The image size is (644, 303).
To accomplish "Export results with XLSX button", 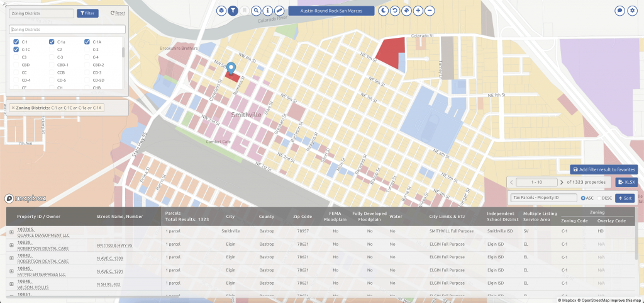I will coord(626,182).
